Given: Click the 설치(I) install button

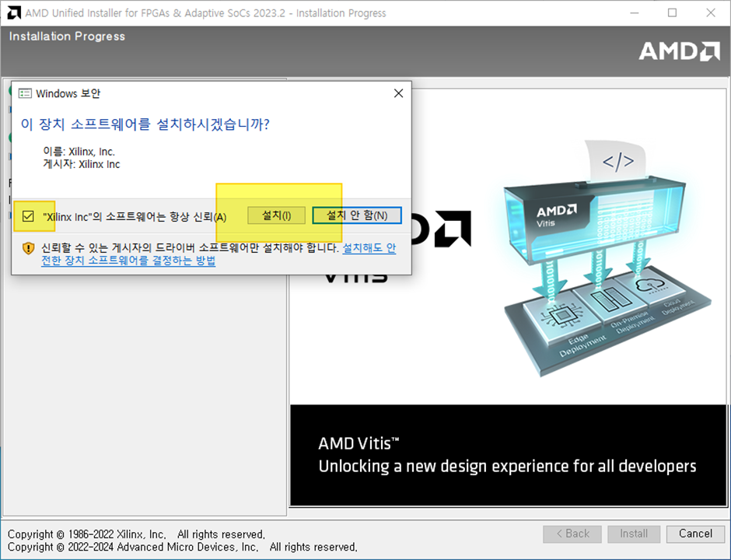Looking at the screenshot, I should point(276,215).
